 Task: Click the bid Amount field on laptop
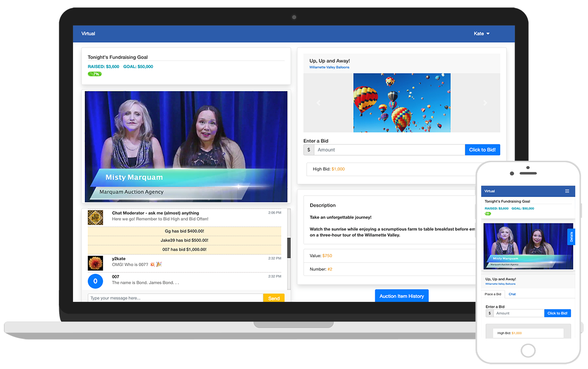389,150
